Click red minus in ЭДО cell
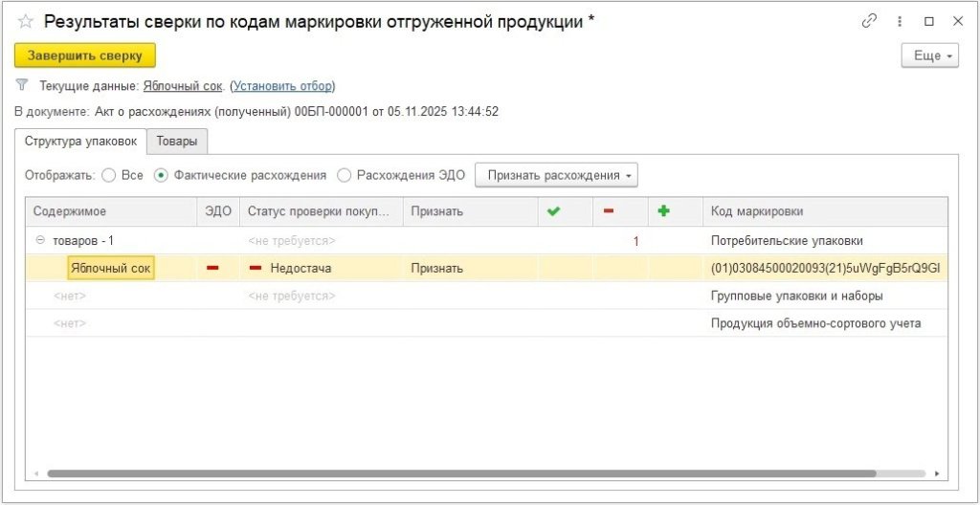The width and height of the screenshot is (980, 505). click(212, 268)
